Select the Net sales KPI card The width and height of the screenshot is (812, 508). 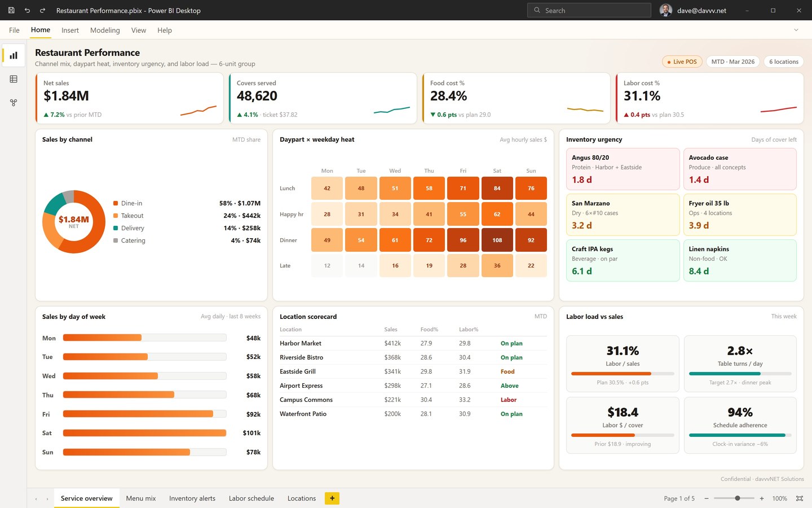tap(129, 98)
